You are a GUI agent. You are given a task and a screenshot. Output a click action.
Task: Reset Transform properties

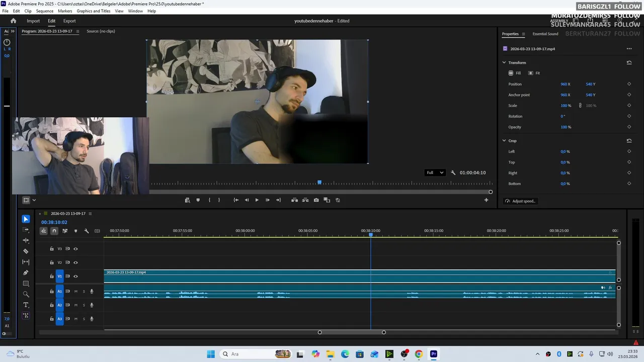629,62
